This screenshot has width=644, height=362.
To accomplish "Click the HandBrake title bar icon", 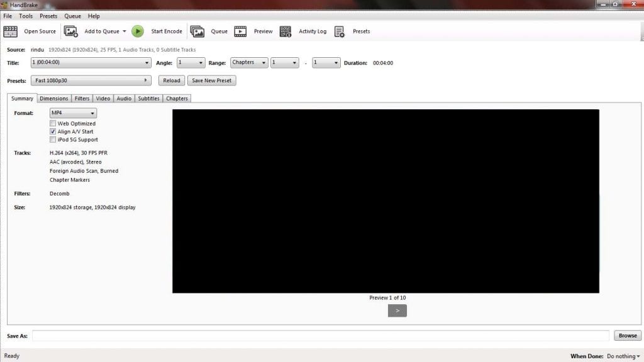I will tap(4, 4).
